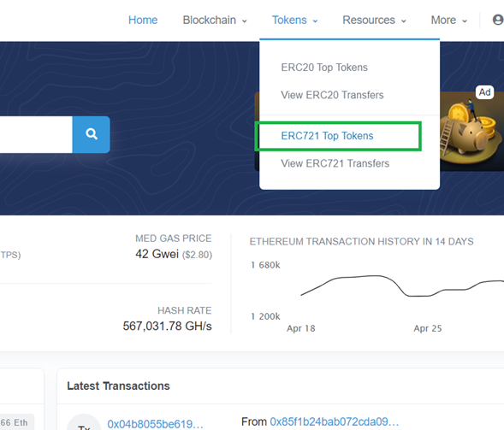Collapse the Tokens dropdown menu

click(x=294, y=20)
